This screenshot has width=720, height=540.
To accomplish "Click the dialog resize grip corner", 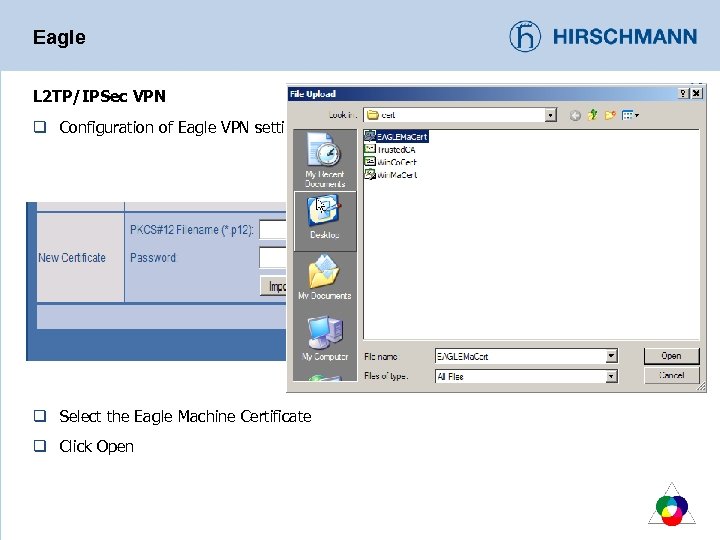I will pyautogui.click(x=701, y=387).
